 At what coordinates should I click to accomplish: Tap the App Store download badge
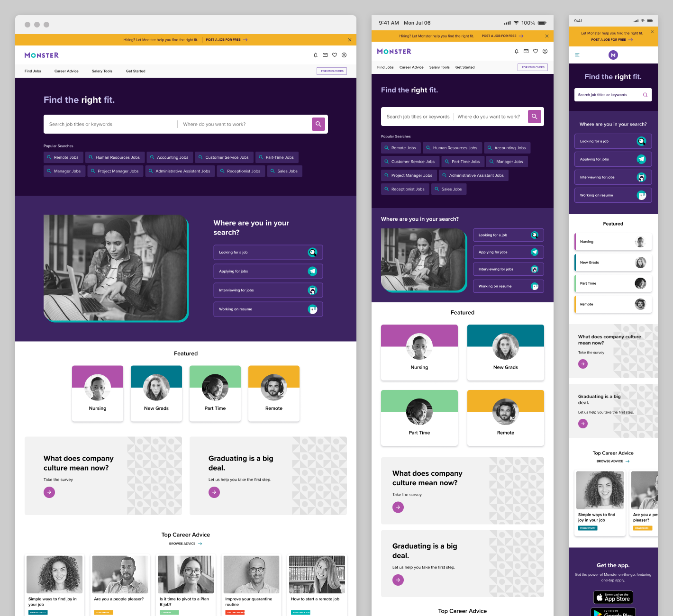pos(613,597)
